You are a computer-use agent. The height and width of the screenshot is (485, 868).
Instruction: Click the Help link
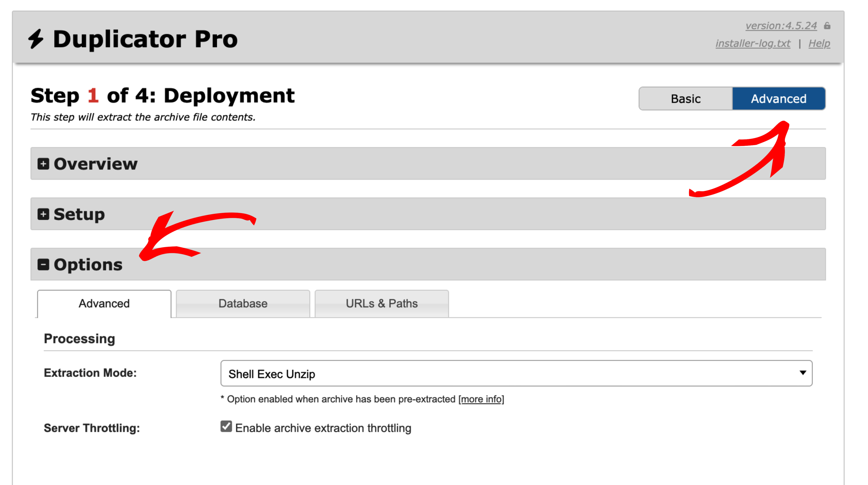819,43
